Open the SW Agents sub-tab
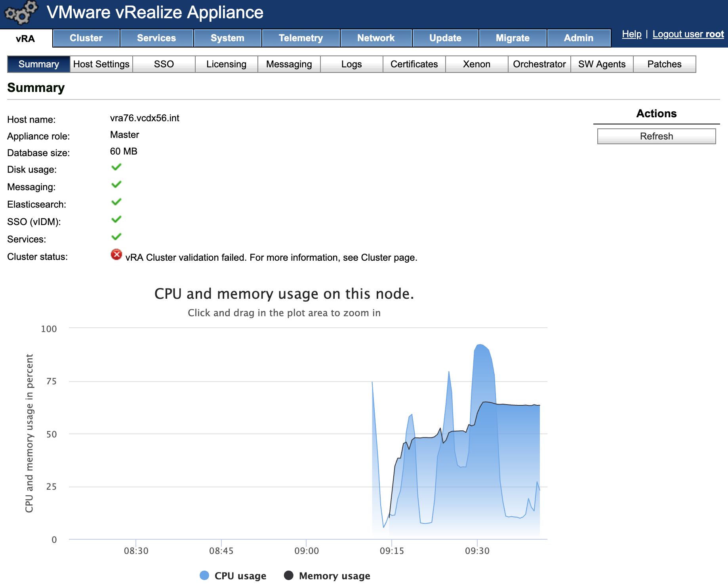Image resolution: width=728 pixels, height=588 pixels. pyautogui.click(x=602, y=64)
